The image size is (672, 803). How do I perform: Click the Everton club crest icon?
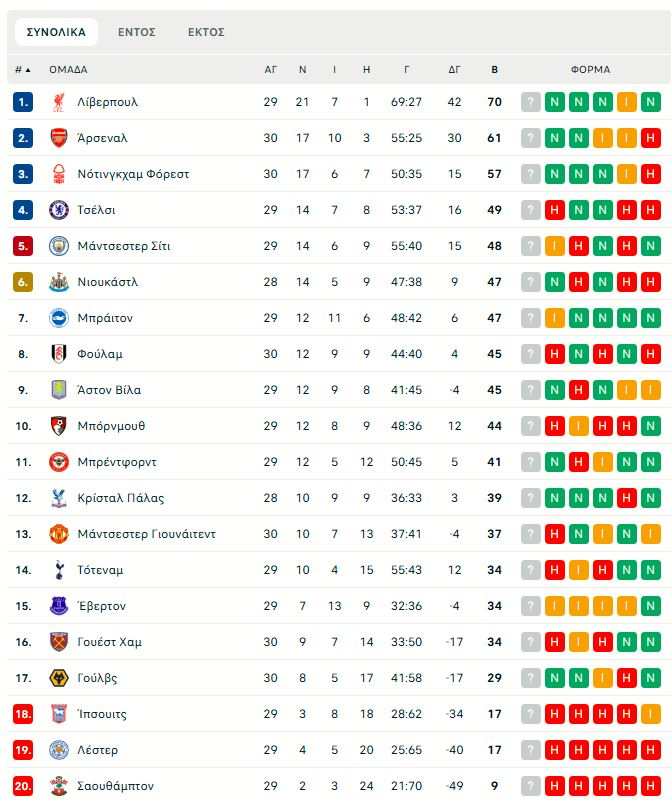pos(59,606)
